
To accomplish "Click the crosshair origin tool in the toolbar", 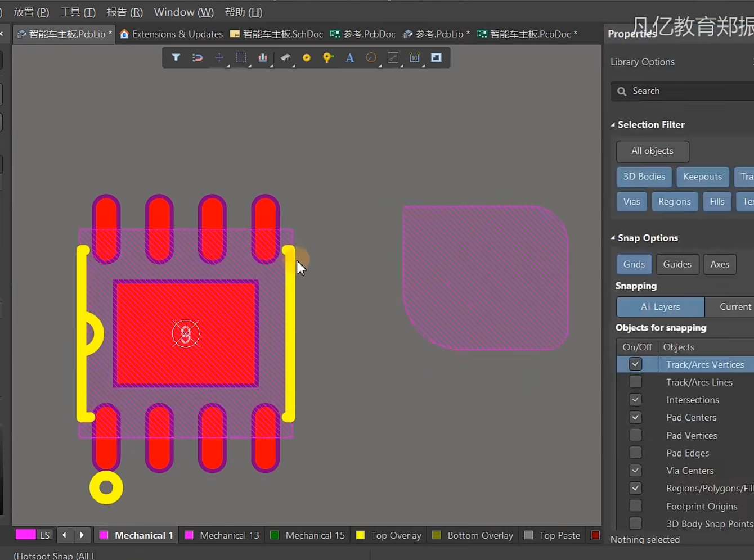I will (x=219, y=57).
